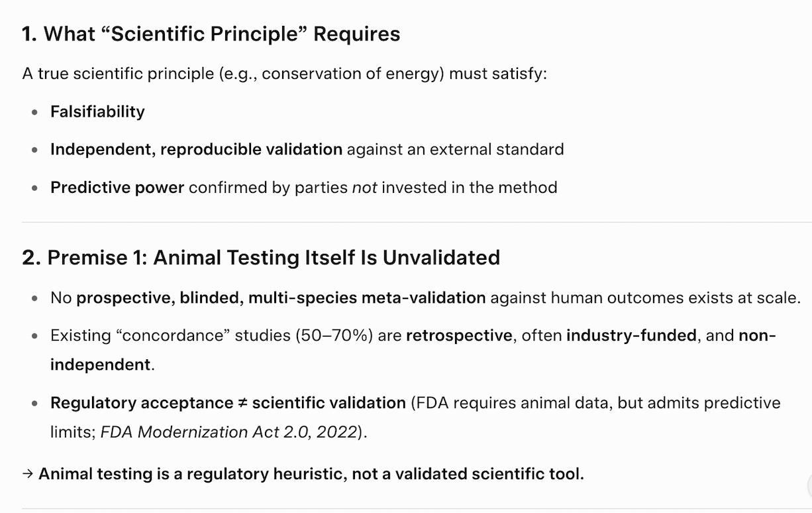Viewport: 812px width, 513px height.
Task: Click the text conservation of energy
Action: [x=352, y=73]
